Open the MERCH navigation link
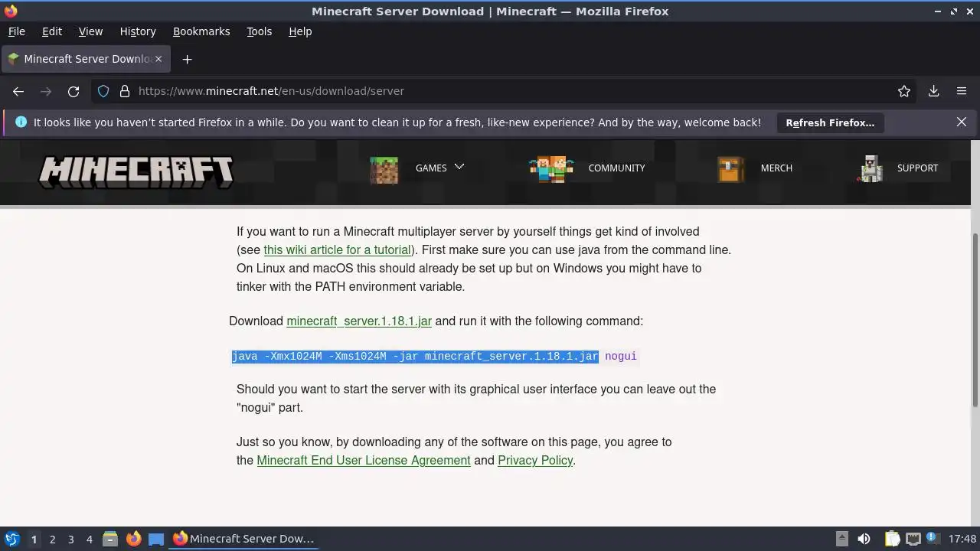980x551 pixels. point(776,168)
